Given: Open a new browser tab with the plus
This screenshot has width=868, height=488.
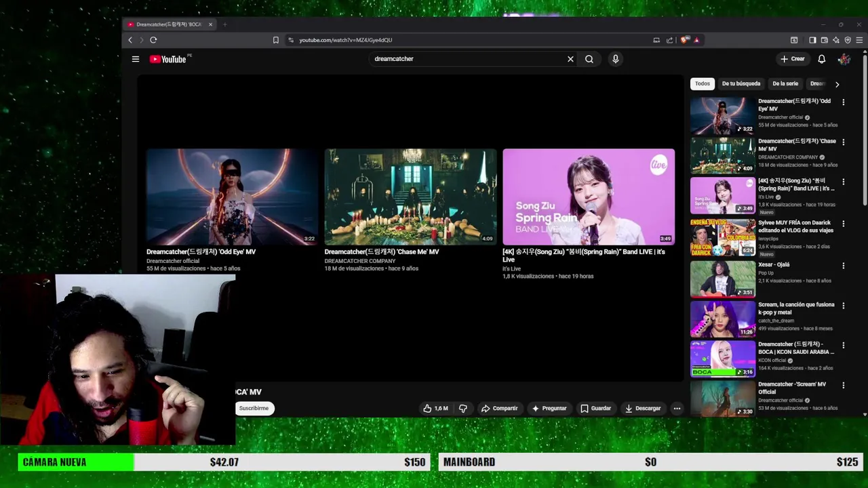Looking at the screenshot, I should coord(224,24).
